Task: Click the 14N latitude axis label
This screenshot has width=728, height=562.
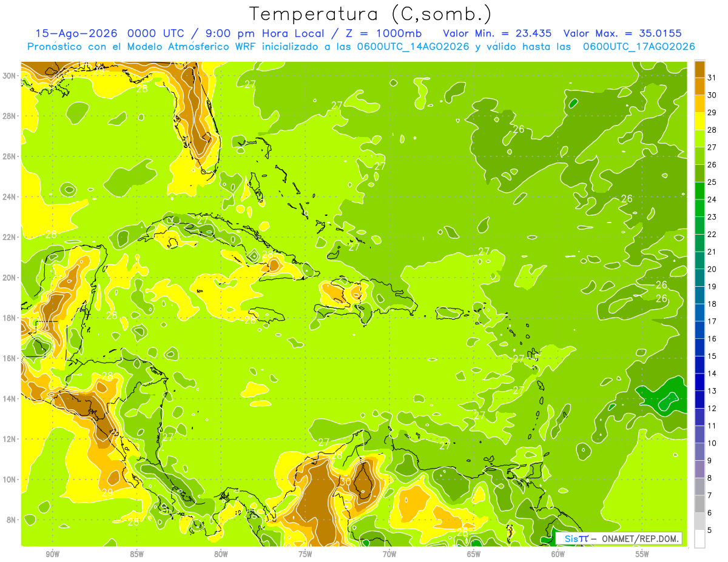Action: pyautogui.click(x=9, y=398)
